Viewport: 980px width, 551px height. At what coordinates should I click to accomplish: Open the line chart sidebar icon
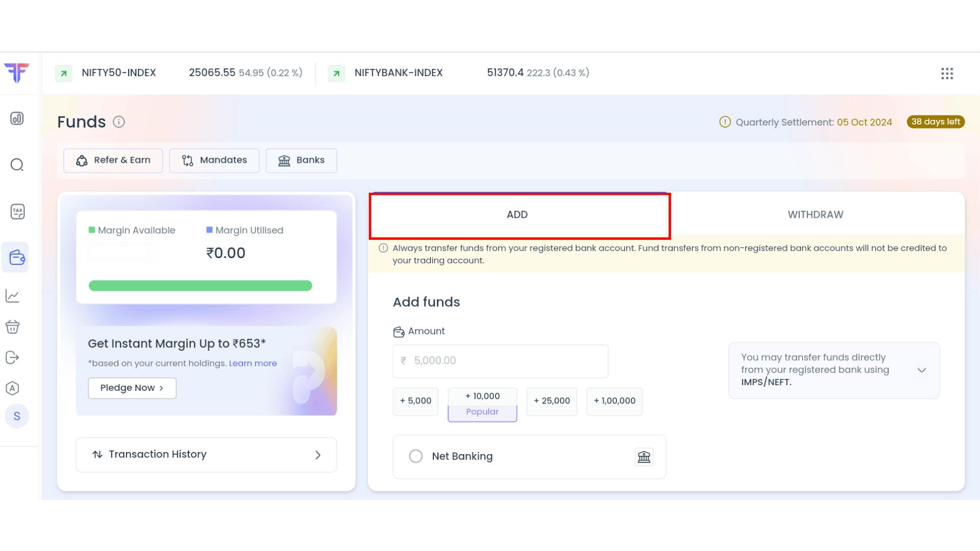[x=13, y=296]
